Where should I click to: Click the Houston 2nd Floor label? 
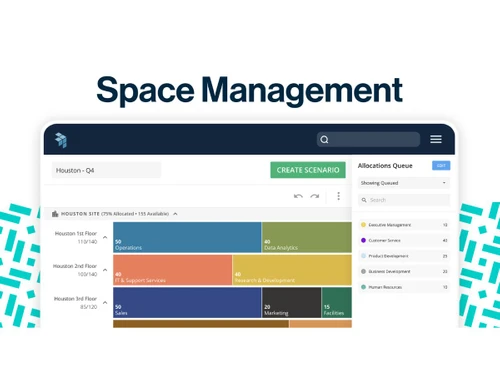pyautogui.click(x=75, y=266)
